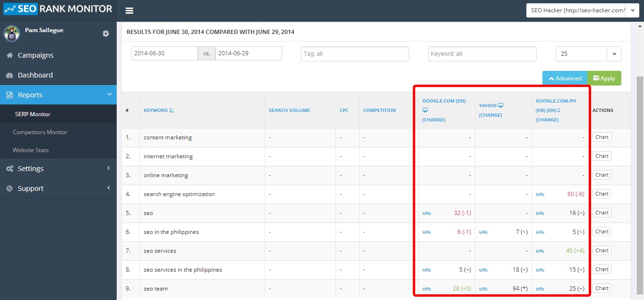Screen dimensions: 644x300
Task: Click the 2014-06-30 date field
Action: (164, 53)
